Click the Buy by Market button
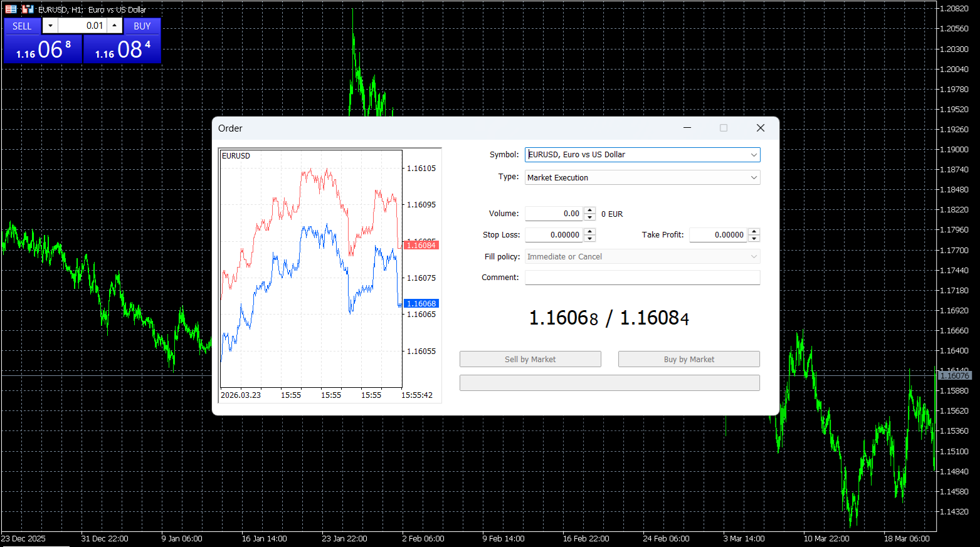Screen dimensions: 980x547 tap(689, 359)
